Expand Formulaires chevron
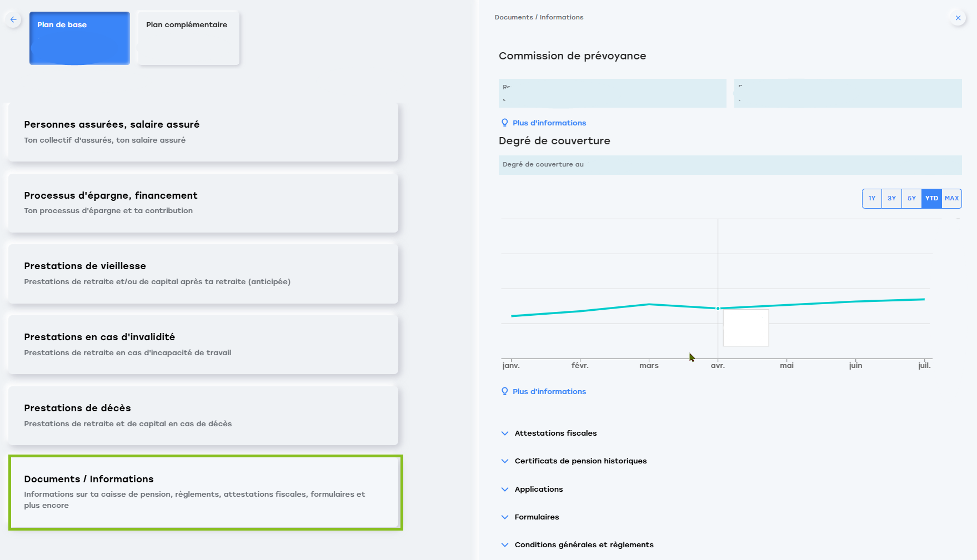The width and height of the screenshot is (977, 560). pyautogui.click(x=505, y=517)
